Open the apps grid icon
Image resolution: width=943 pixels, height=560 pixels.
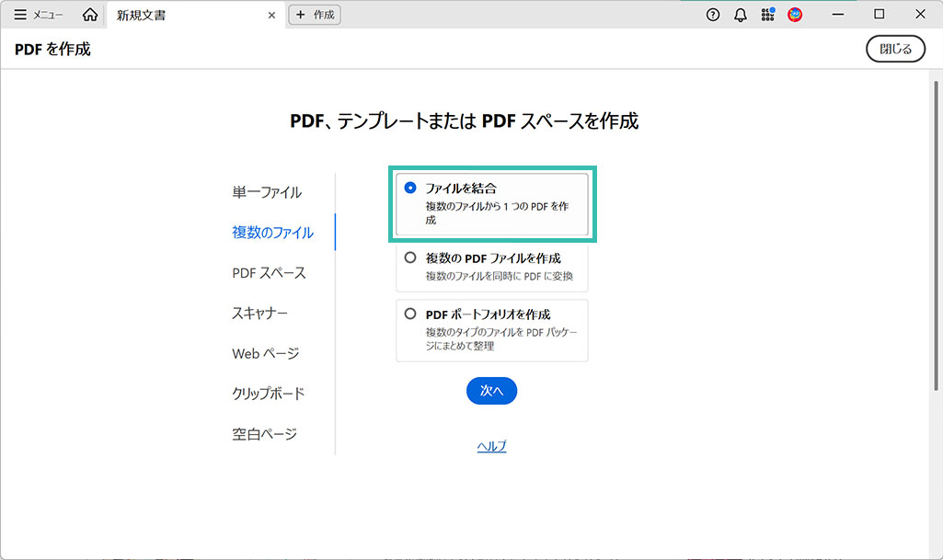[767, 15]
